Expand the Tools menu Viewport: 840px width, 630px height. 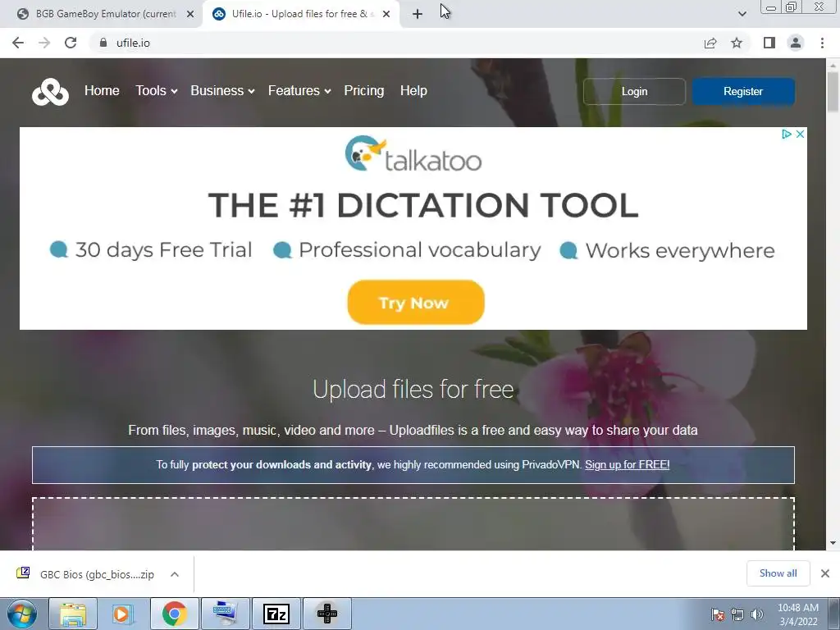[x=156, y=90]
